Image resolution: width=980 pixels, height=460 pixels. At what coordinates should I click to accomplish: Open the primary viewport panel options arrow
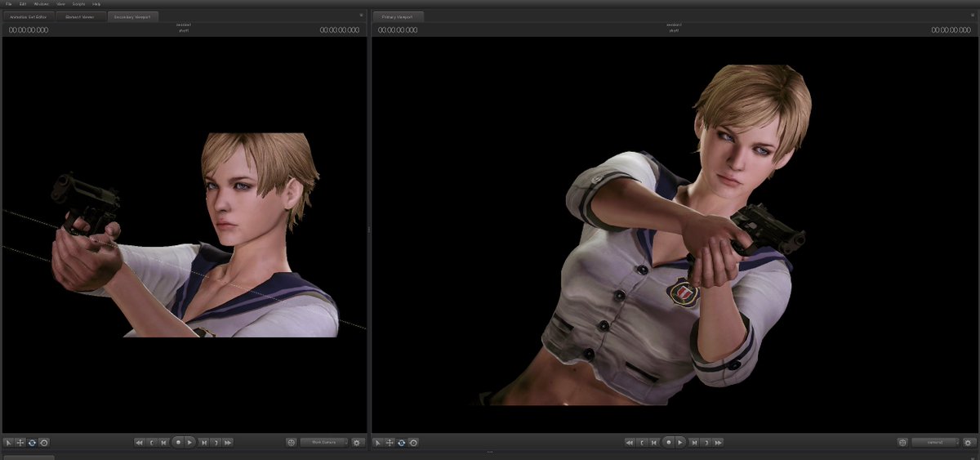[973, 16]
